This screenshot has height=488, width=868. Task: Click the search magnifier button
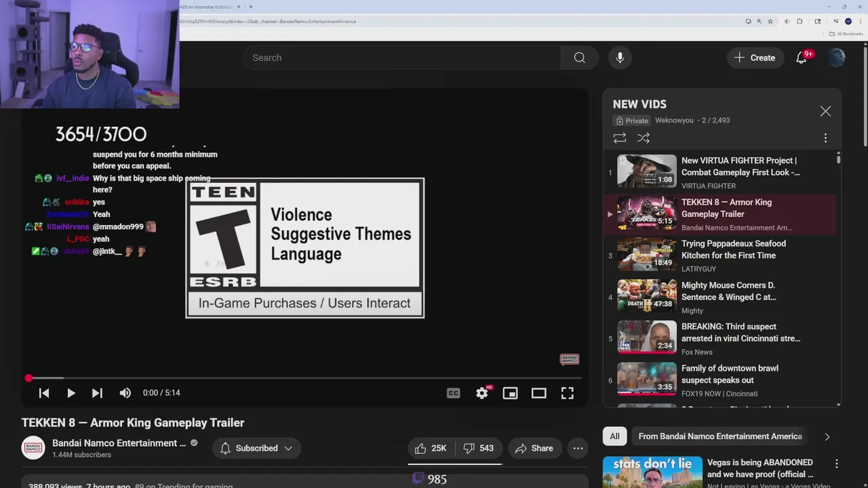(x=579, y=58)
